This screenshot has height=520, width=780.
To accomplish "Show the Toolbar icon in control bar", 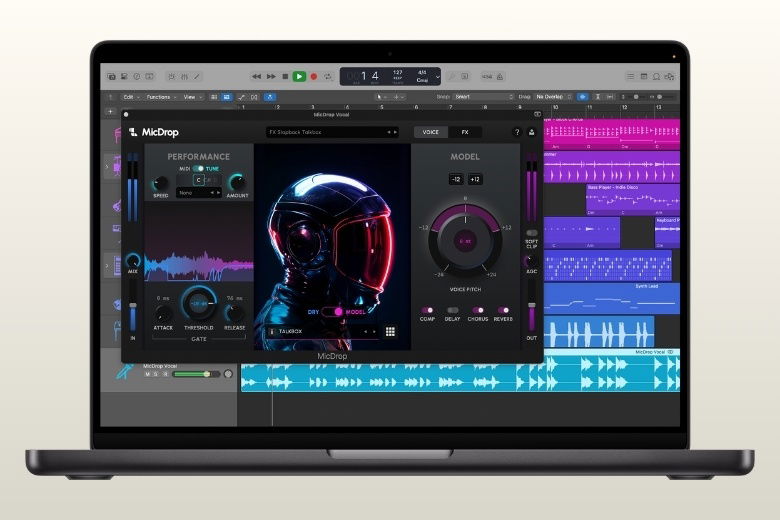I will [x=149, y=77].
